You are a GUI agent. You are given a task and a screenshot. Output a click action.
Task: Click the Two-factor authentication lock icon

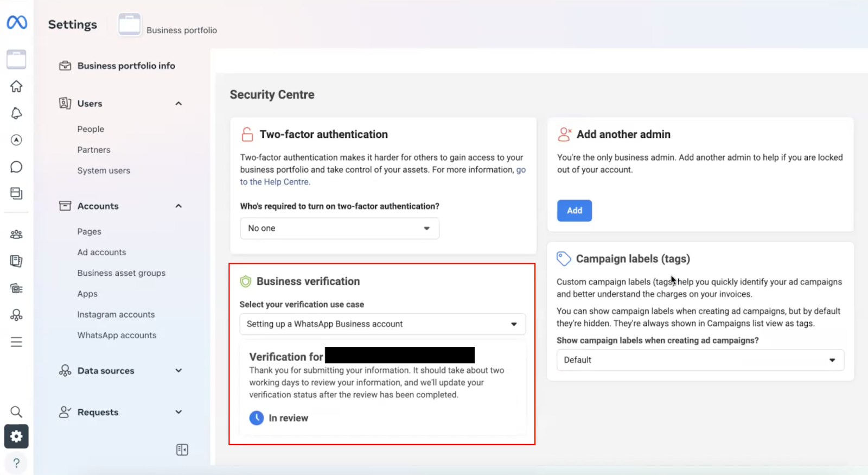point(247,134)
